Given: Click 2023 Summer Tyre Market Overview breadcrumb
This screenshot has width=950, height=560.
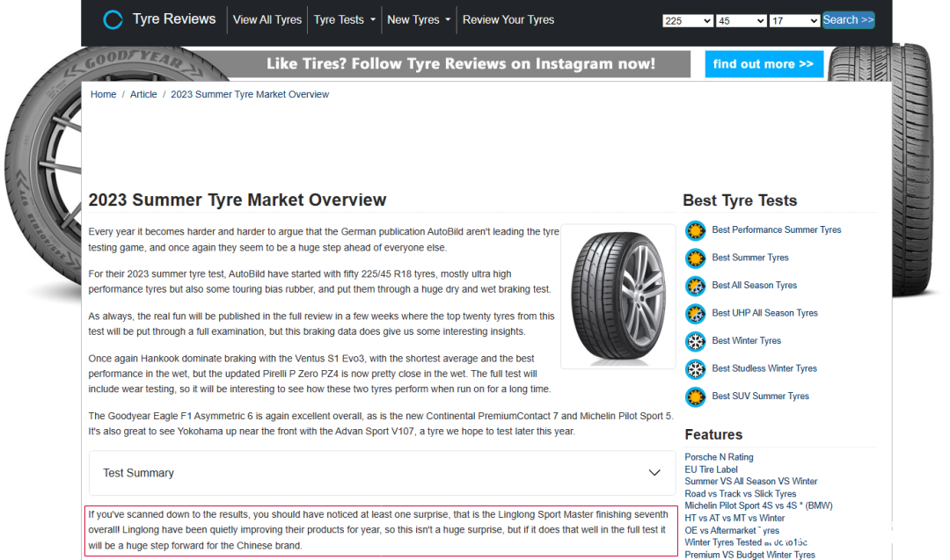Looking at the screenshot, I should tap(250, 94).
